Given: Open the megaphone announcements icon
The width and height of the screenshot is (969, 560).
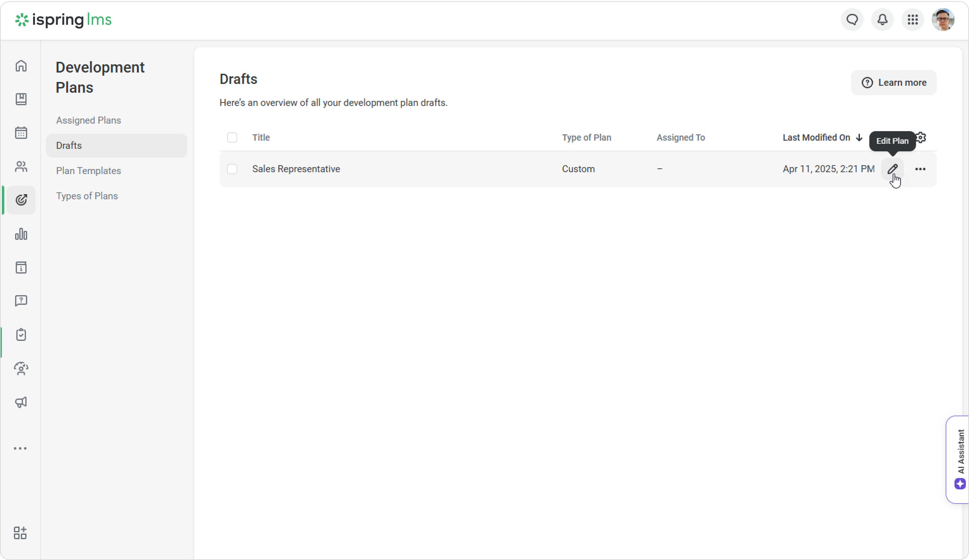Looking at the screenshot, I should [21, 402].
